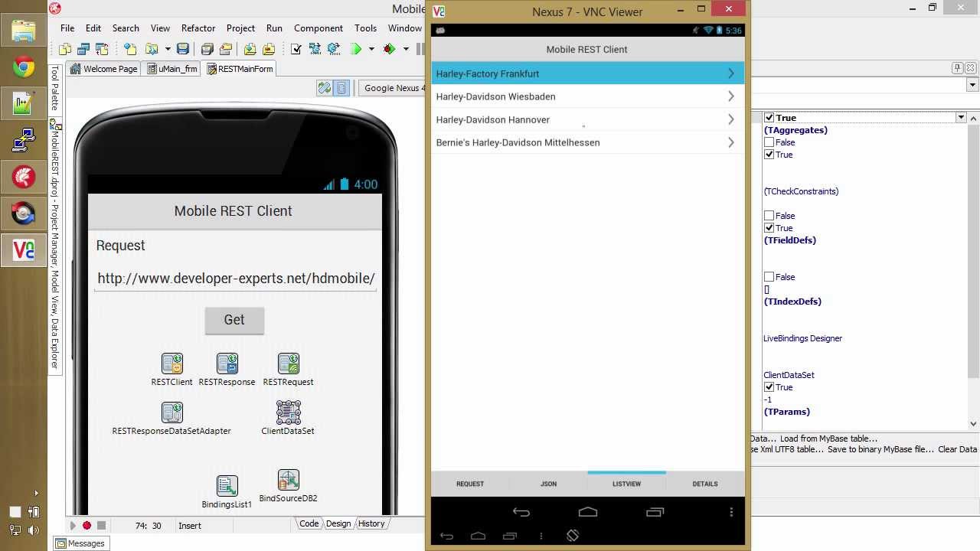Switch to the History tab
Image resolution: width=980 pixels, height=551 pixels.
click(x=371, y=523)
